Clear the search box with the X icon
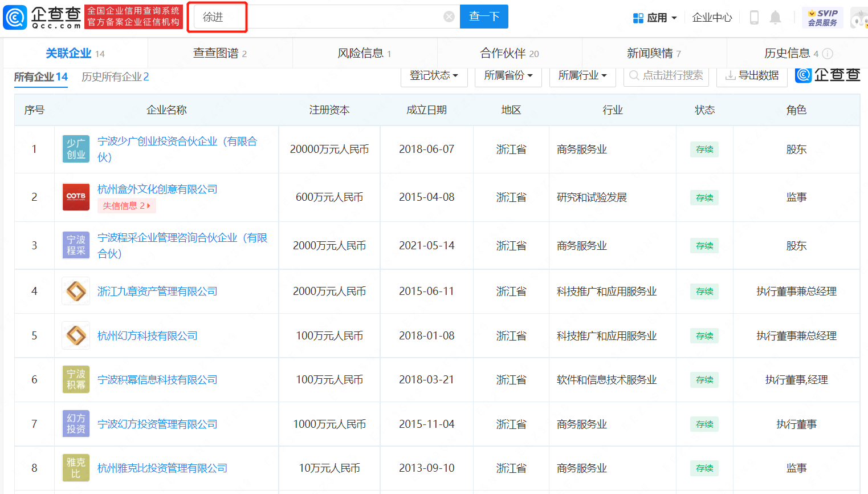Screen dimensions: 868x494 [449, 17]
